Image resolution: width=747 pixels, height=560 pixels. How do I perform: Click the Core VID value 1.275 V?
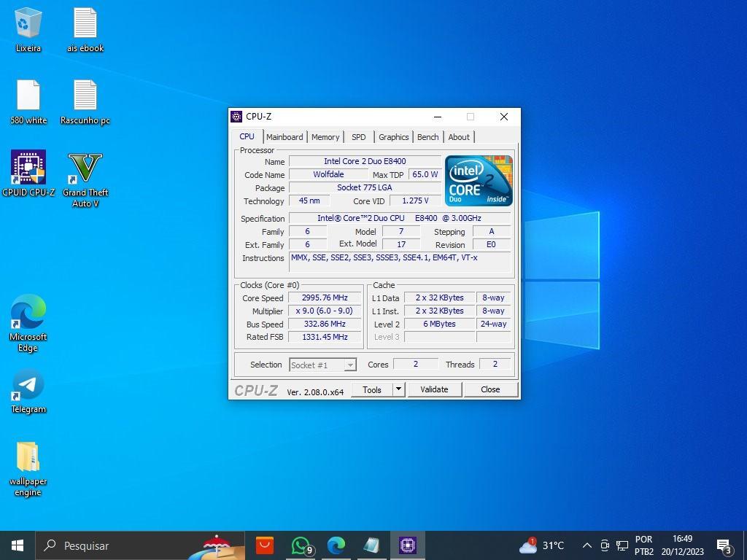[415, 201]
